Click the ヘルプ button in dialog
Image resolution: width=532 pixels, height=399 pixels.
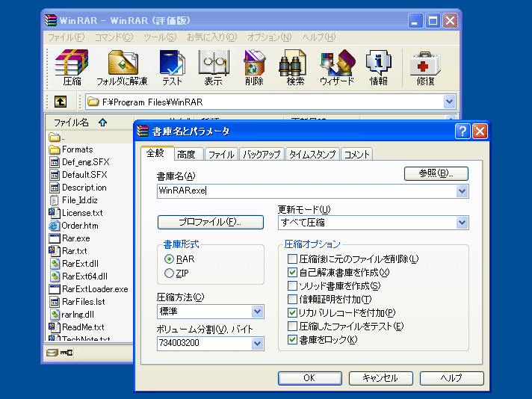point(451,378)
